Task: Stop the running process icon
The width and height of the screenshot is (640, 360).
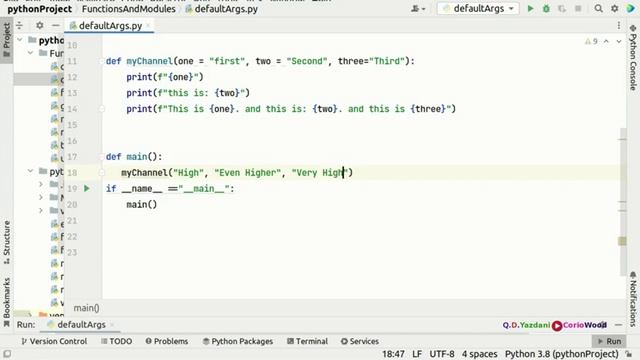Action: click(578, 9)
